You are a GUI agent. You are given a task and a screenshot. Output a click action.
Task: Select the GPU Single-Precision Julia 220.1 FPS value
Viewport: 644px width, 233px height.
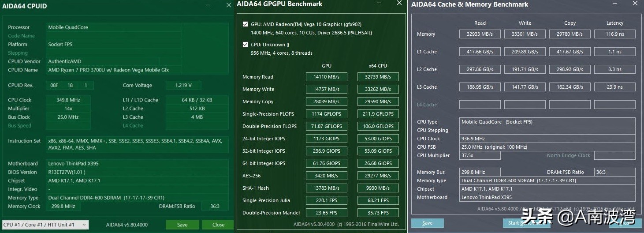(x=326, y=200)
